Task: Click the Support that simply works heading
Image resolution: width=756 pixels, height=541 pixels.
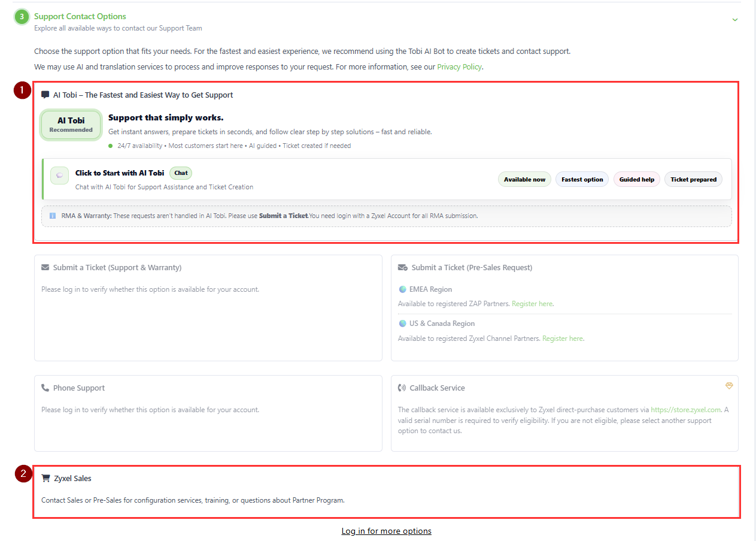Action: point(166,117)
